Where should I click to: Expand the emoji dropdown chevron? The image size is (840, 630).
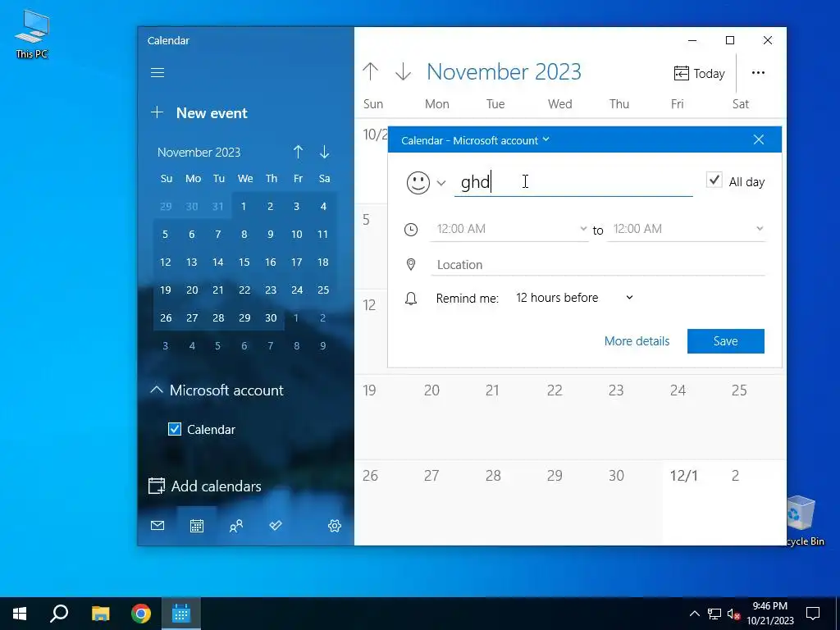441,183
